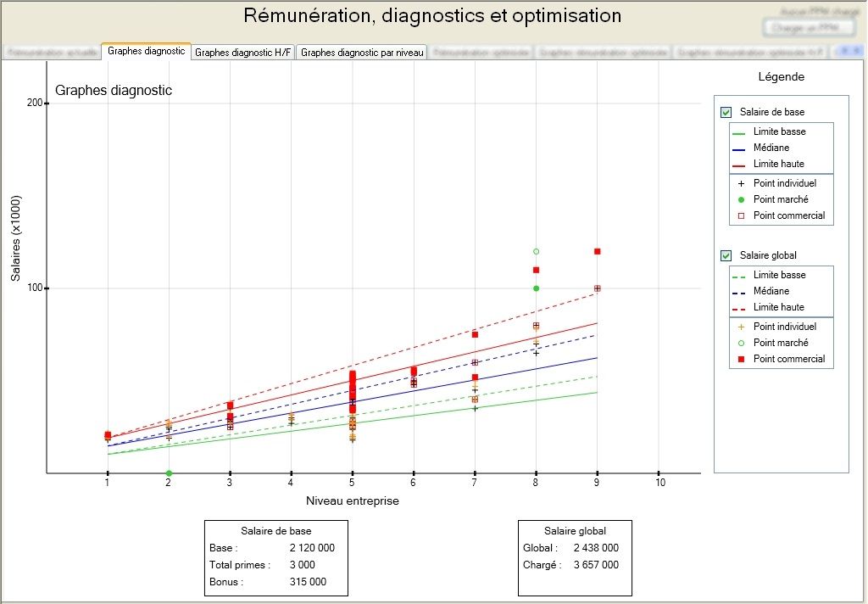Image resolution: width=868 pixels, height=604 pixels.
Task: Click red square marker at level 9 top
Action: [598, 252]
